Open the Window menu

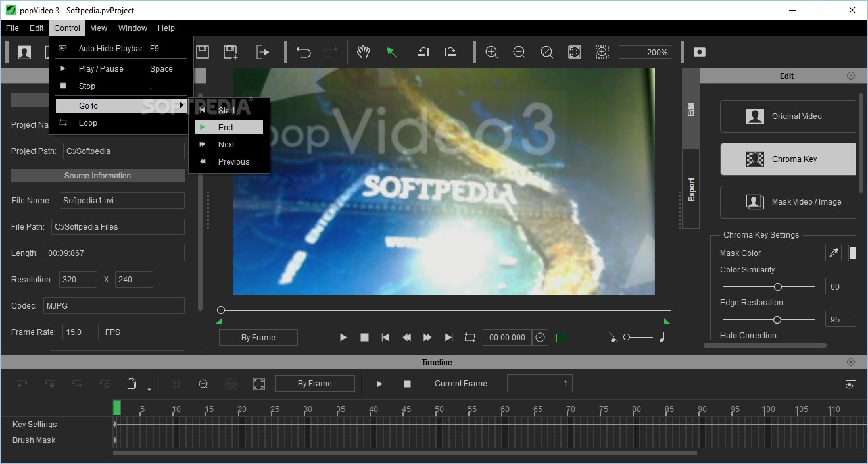[x=133, y=28]
